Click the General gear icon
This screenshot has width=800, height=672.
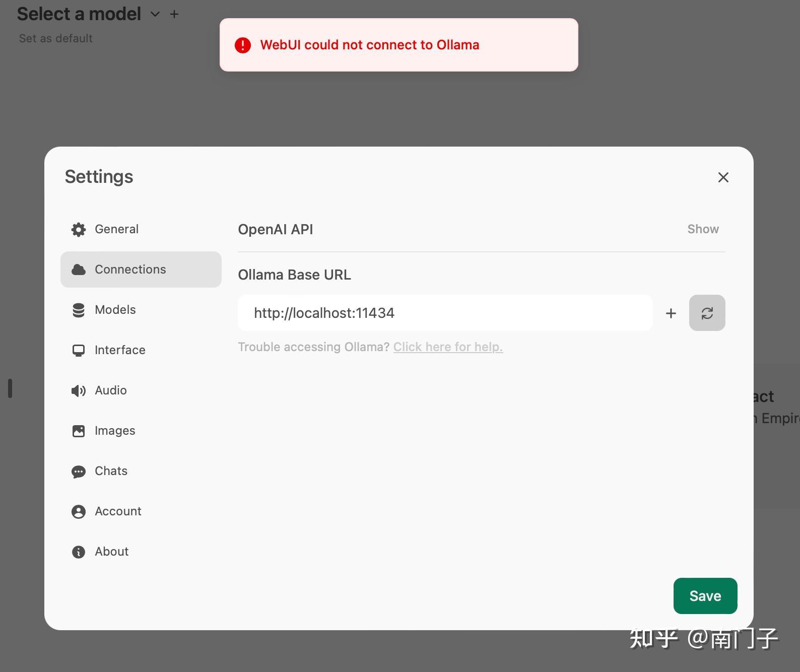(x=79, y=229)
